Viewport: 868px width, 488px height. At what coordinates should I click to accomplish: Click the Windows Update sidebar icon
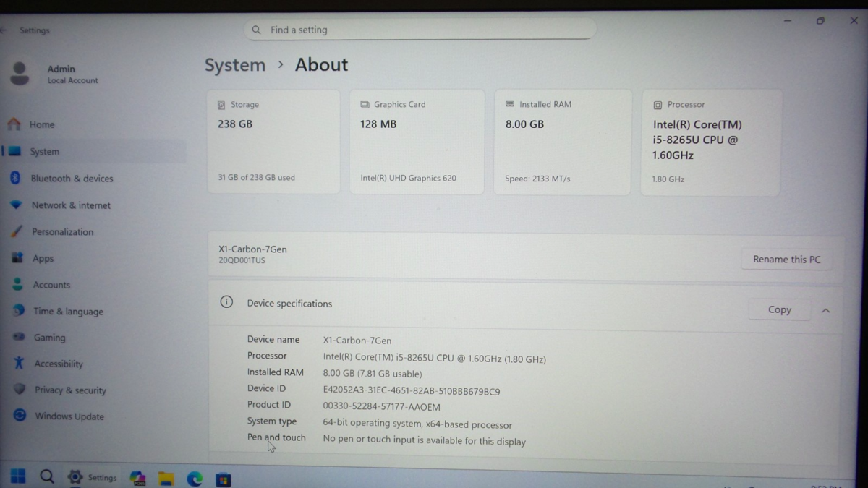[x=20, y=416]
